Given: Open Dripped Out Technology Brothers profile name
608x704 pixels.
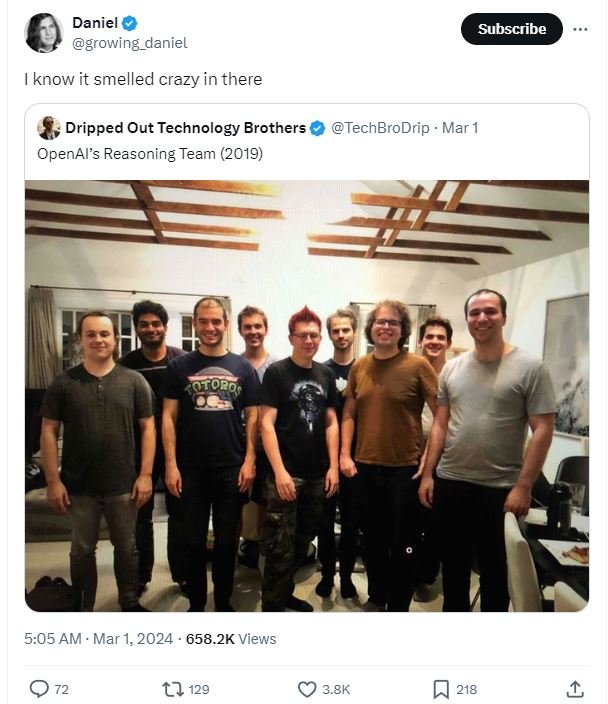Looking at the screenshot, I should click(x=186, y=128).
